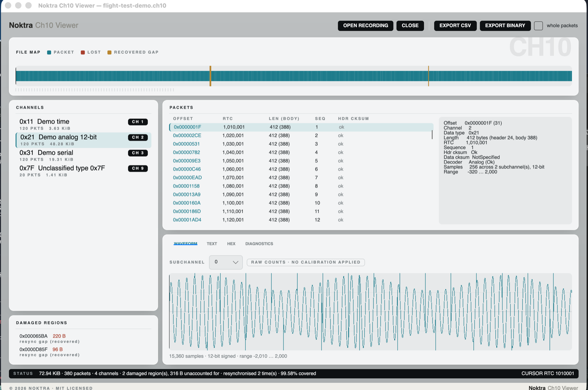Enable the whole packets checkbox

click(x=538, y=26)
